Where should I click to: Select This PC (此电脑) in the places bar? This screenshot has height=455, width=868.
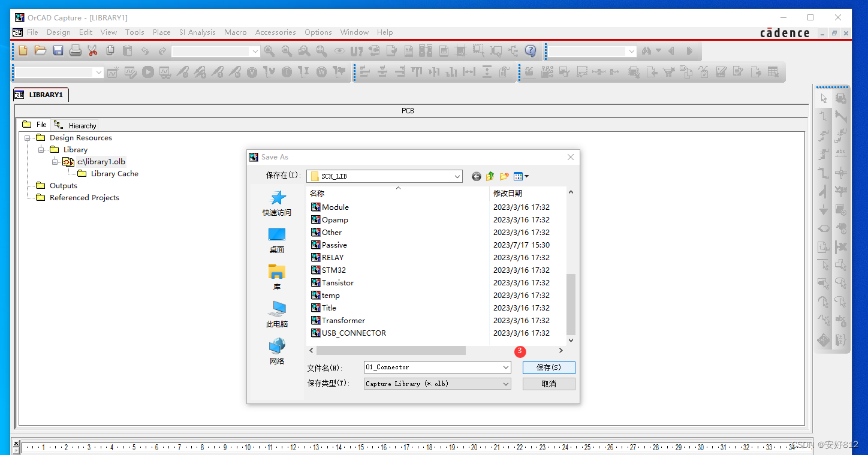coord(277,315)
